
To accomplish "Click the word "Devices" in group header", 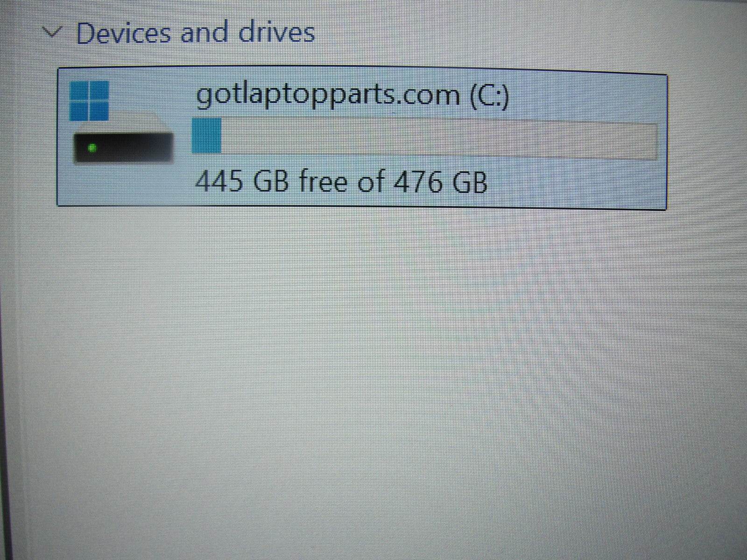I will 123,33.
